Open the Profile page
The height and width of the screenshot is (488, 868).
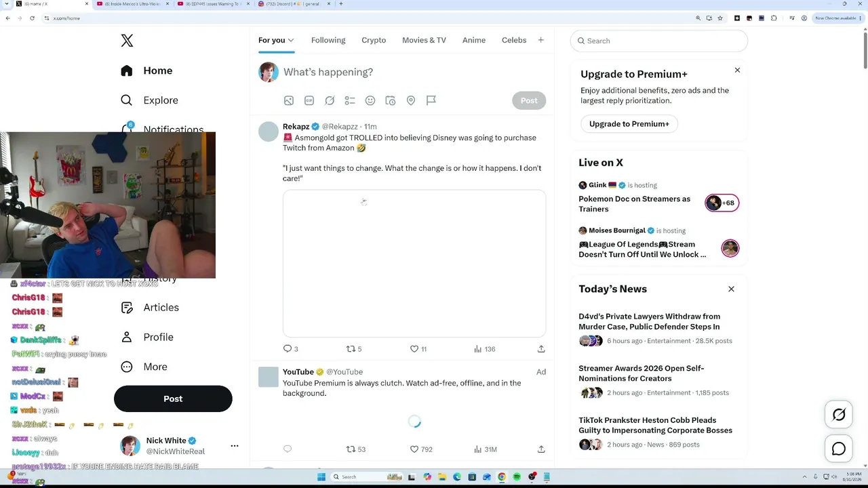(x=147, y=337)
